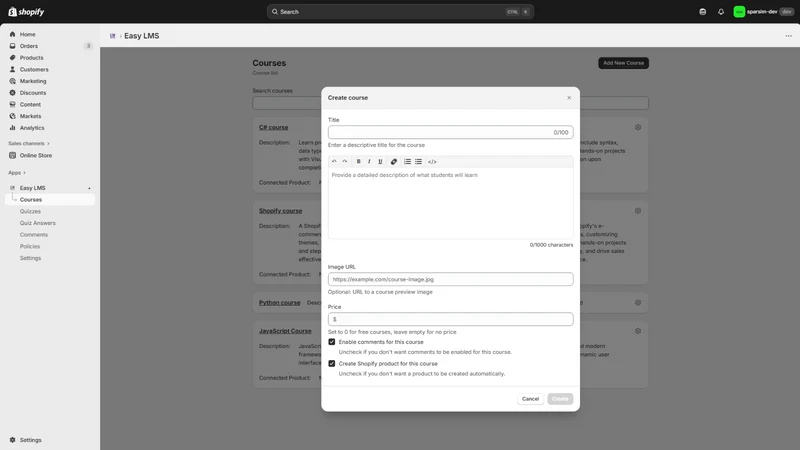Open Content in sidebar
The height and width of the screenshot is (450, 800).
30,105
